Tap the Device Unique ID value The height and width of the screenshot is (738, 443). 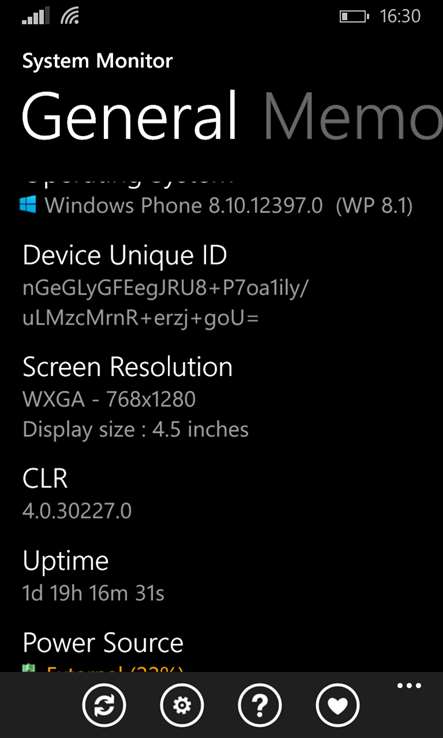pyautogui.click(x=165, y=304)
